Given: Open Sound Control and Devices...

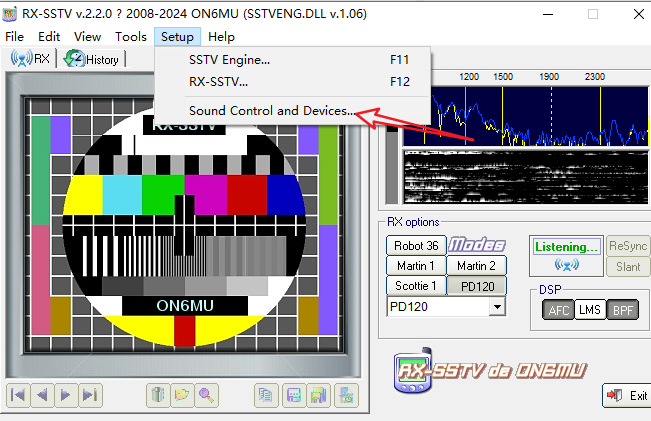Looking at the screenshot, I should pos(293,111).
